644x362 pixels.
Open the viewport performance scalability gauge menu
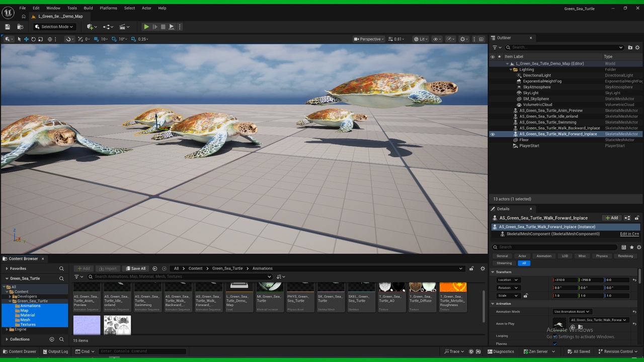(450, 39)
